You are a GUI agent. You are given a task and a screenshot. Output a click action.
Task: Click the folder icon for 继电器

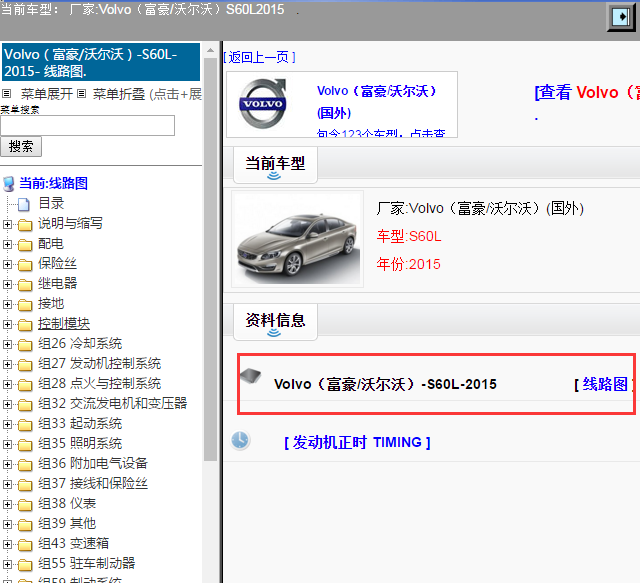25,285
